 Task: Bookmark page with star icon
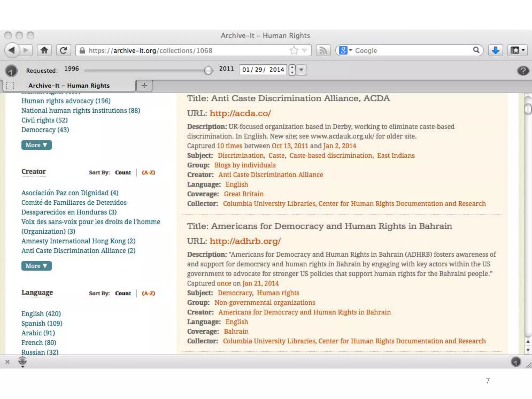[x=294, y=50]
